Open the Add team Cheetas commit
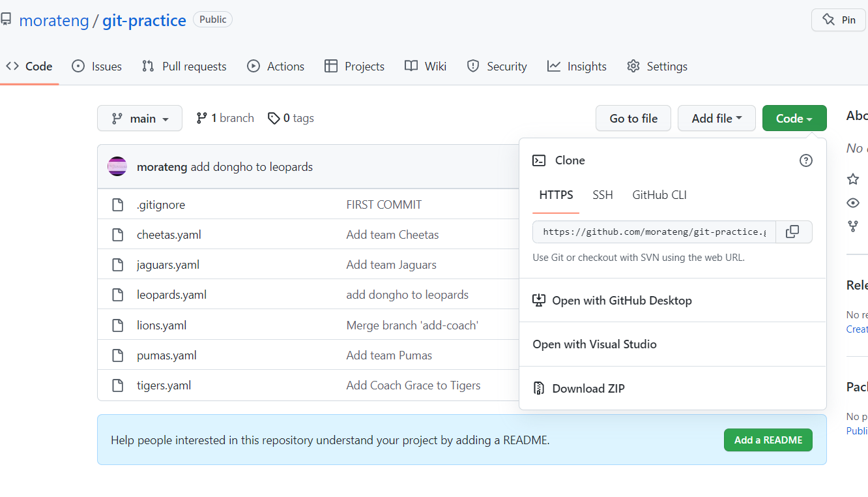Viewport: 868px width, 497px height. (392, 235)
